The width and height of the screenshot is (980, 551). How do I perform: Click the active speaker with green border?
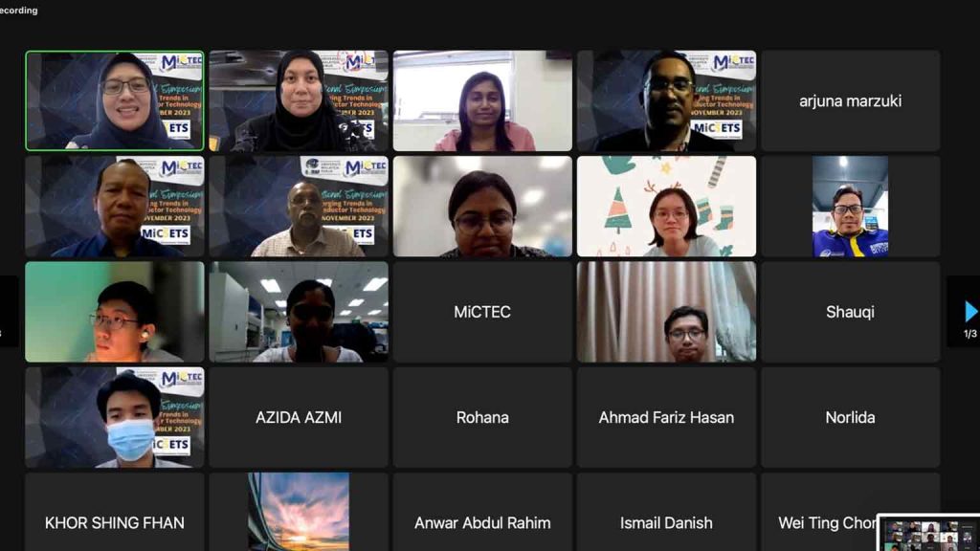(115, 100)
